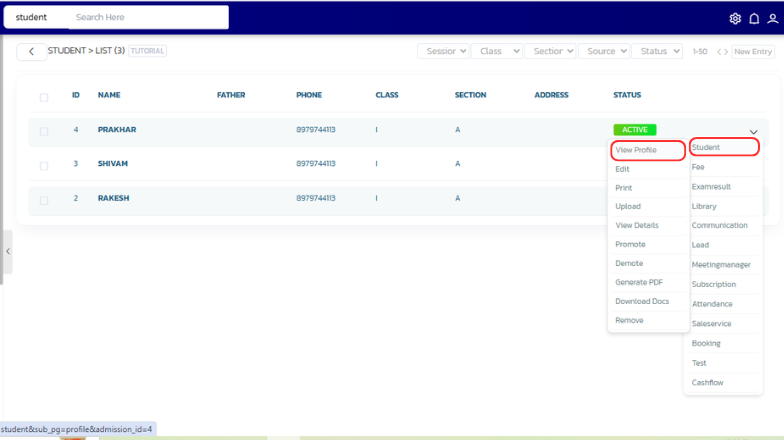Screen dimensions: 784x440
Task: Click the FATHER column header
Action: pos(231,95)
